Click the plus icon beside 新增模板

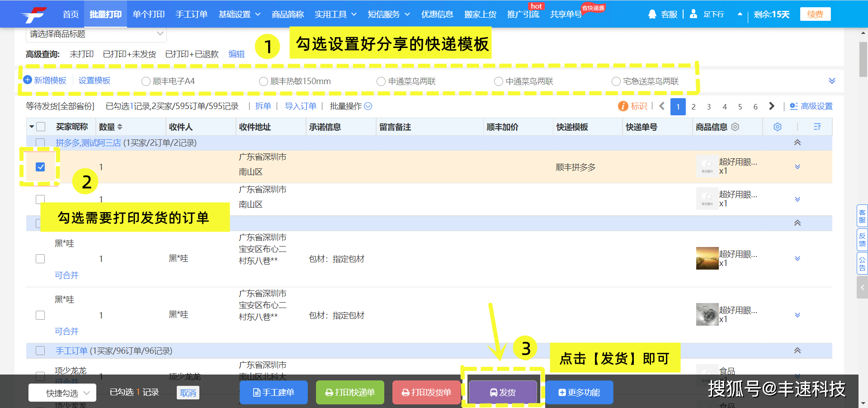[28, 80]
